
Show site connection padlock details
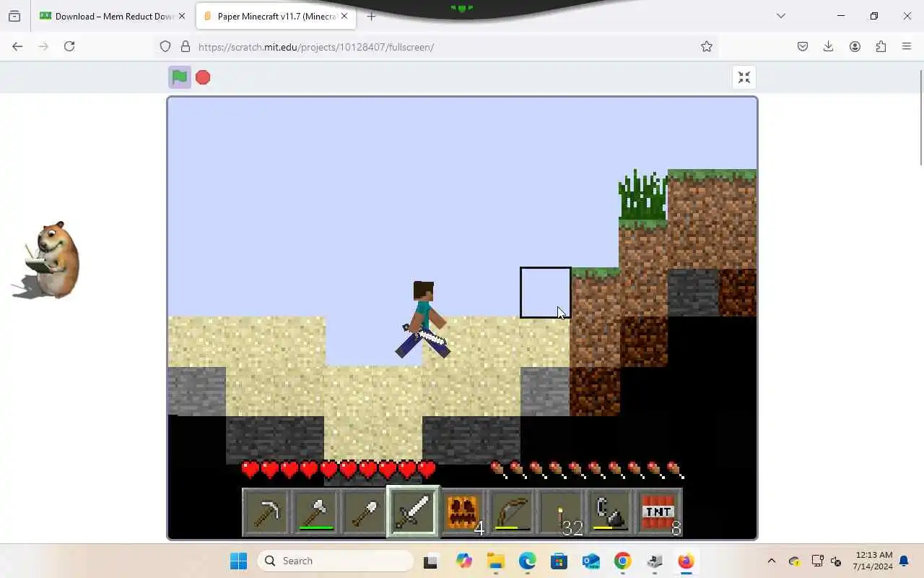(x=186, y=46)
